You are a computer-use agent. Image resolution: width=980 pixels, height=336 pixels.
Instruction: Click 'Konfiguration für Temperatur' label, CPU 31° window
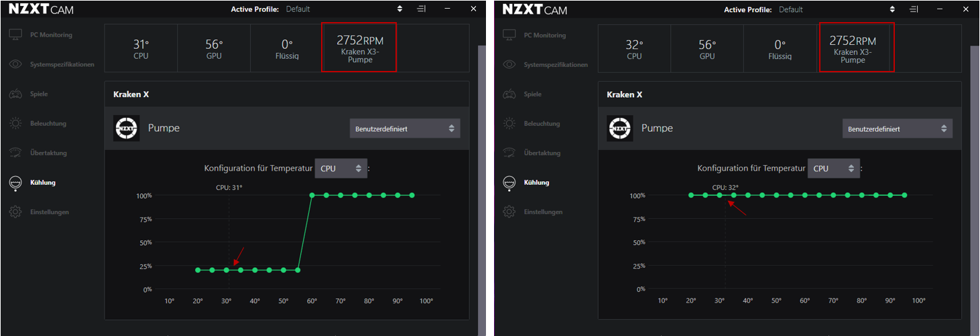[258, 169]
